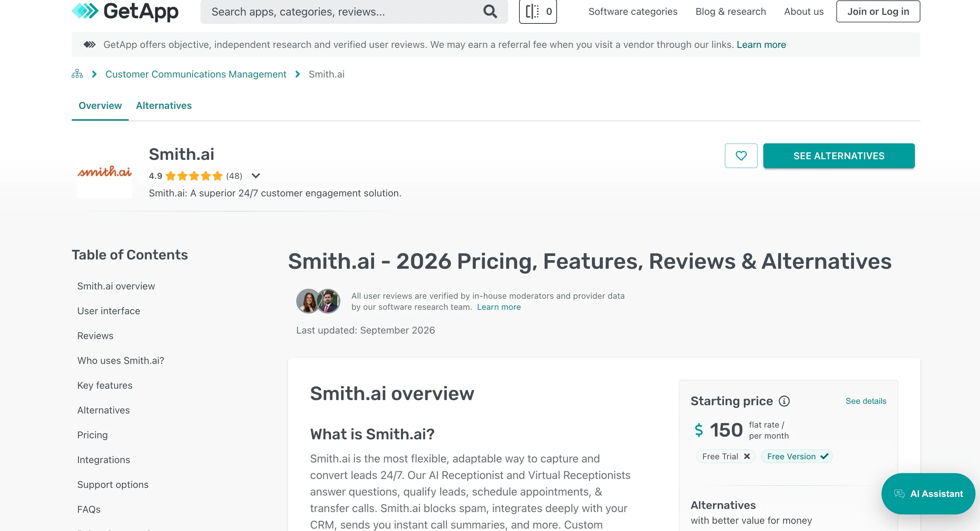Open the AI Assistant chat

pyautogui.click(x=928, y=494)
